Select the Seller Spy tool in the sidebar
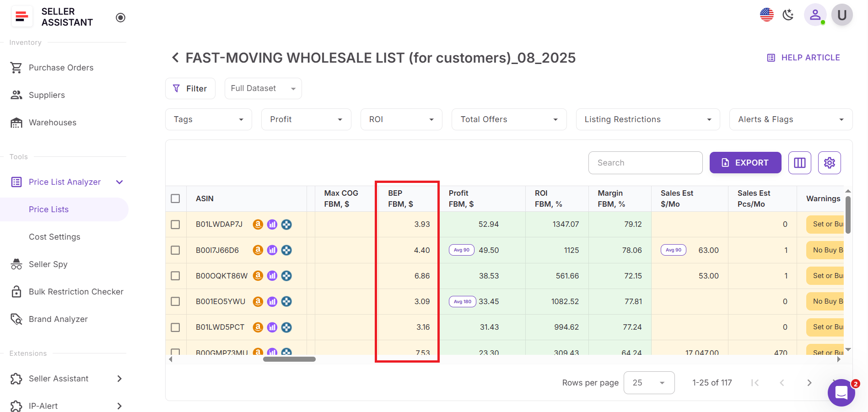The image size is (868, 412). tap(48, 264)
